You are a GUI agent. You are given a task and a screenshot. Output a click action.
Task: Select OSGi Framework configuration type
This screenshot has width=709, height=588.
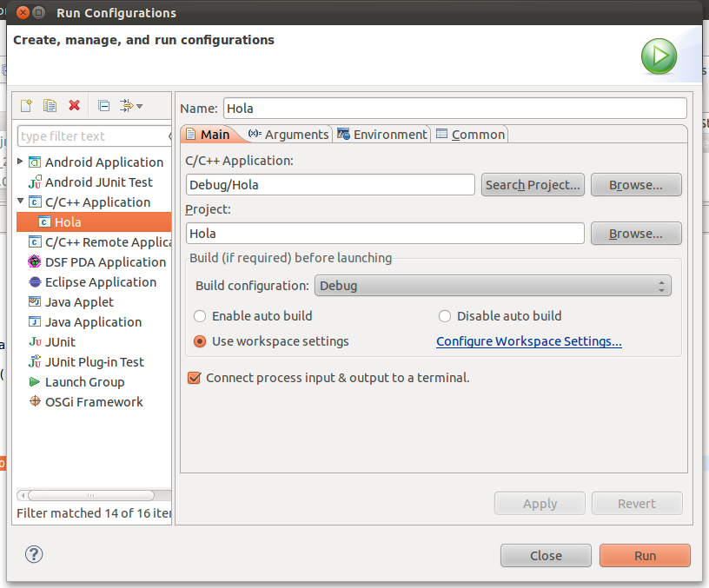[x=94, y=402]
